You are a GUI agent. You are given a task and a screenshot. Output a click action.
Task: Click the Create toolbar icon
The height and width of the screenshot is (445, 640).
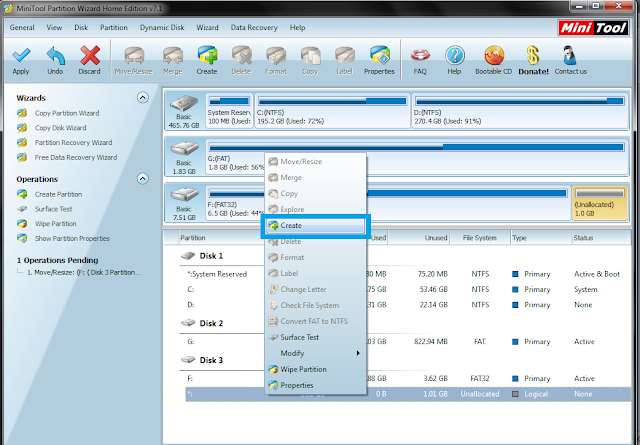tap(207, 56)
